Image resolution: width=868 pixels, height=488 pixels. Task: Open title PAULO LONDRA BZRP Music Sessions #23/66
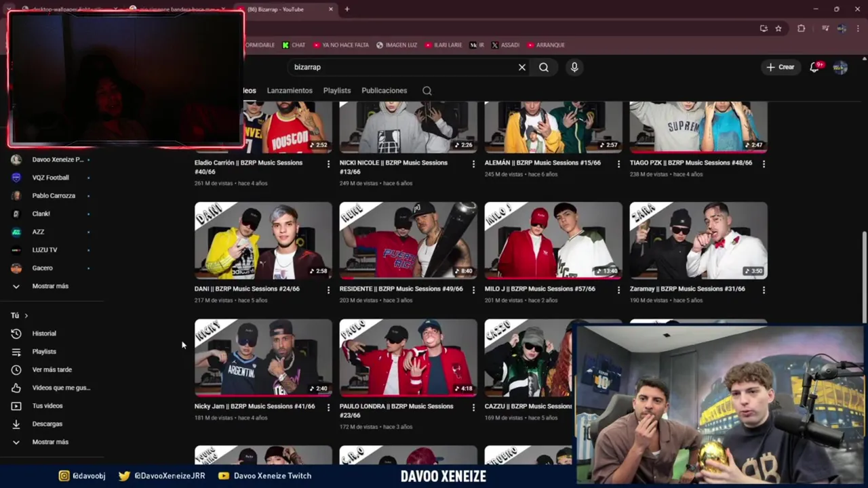tap(397, 411)
